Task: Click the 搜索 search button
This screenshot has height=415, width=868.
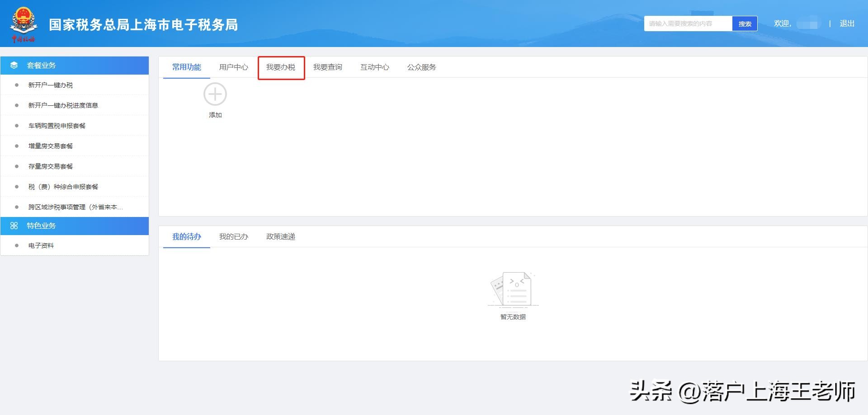Action: pyautogui.click(x=745, y=23)
